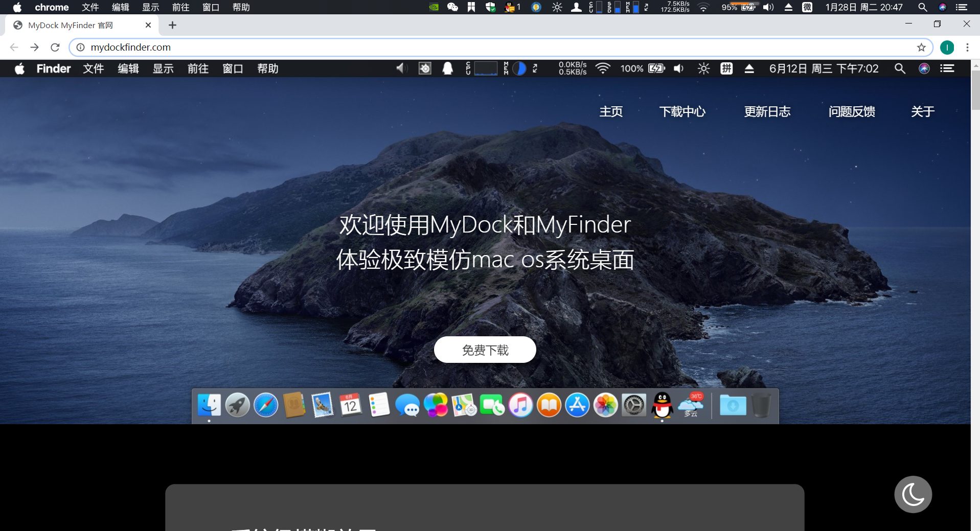Open the Calendar app showing June 12
Viewport: 980px width, 531px height.
[x=351, y=405]
